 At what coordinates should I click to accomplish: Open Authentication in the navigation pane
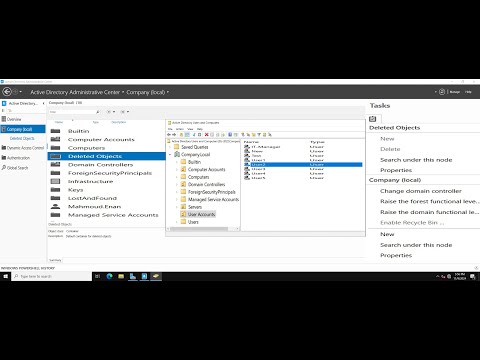(x=16, y=158)
